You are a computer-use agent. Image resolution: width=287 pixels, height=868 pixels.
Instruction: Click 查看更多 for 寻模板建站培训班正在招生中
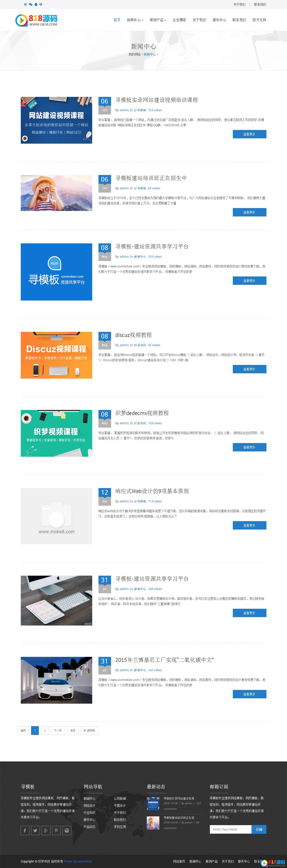(x=249, y=212)
